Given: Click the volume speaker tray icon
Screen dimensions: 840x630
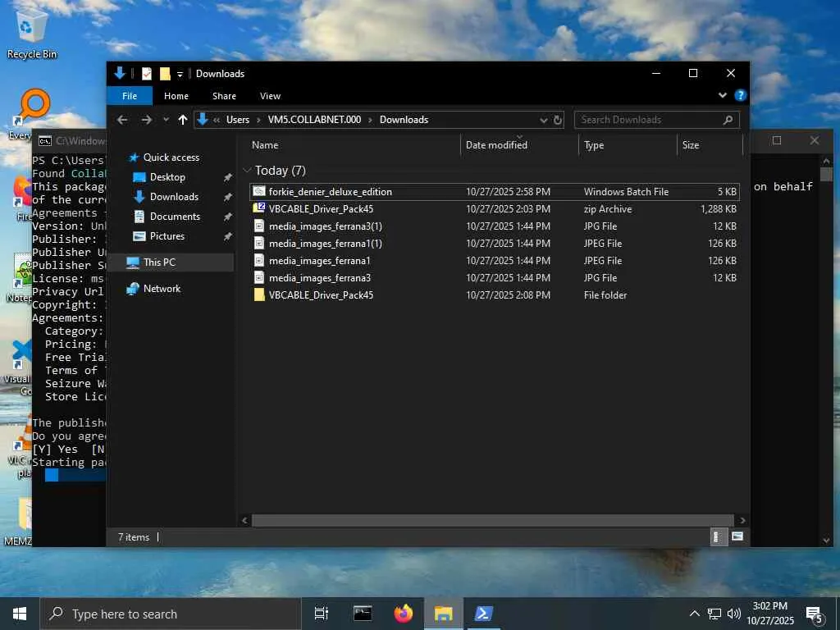Looking at the screenshot, I should (734, 614).
